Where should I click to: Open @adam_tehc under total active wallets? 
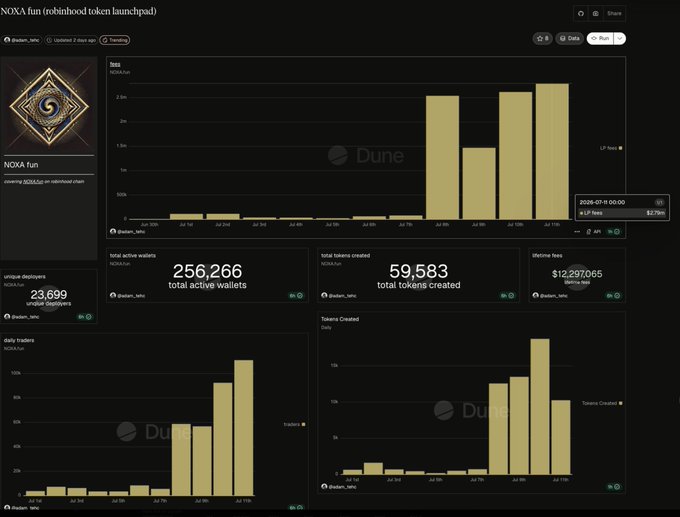(x=128, y=296)
